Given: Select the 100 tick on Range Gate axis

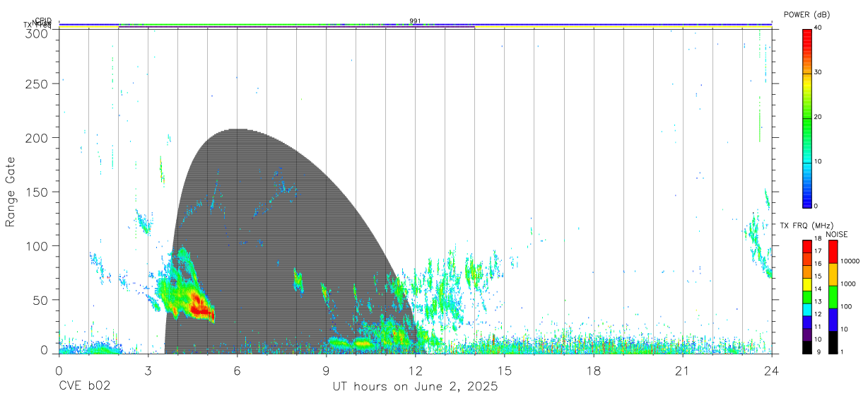Looking at the screenshot, I should pyautogui.click(x=37, y=245).
